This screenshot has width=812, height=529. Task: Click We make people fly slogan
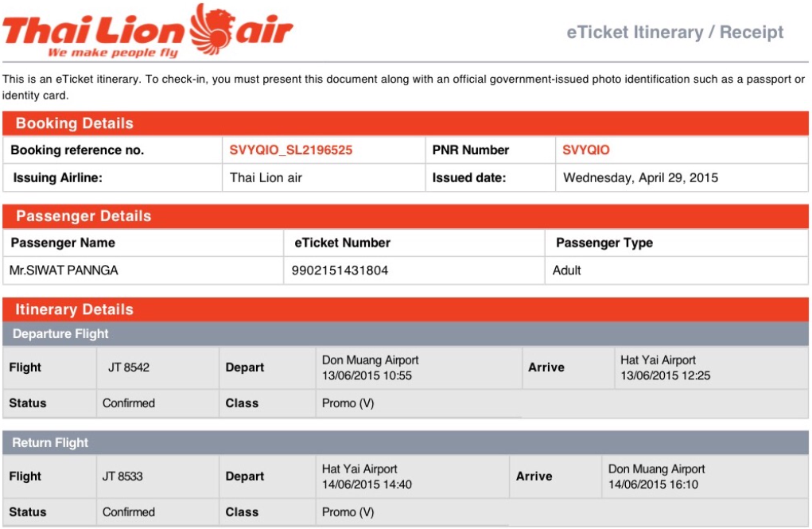(113, 53)
